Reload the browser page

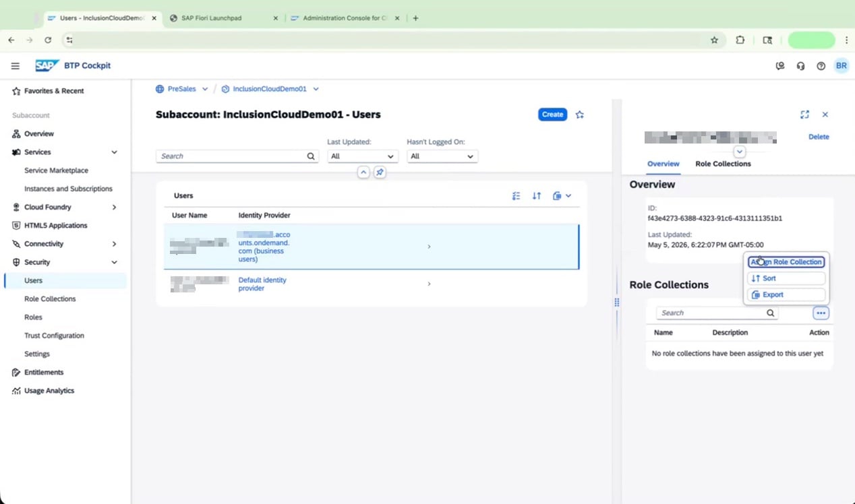click(48, 40)
